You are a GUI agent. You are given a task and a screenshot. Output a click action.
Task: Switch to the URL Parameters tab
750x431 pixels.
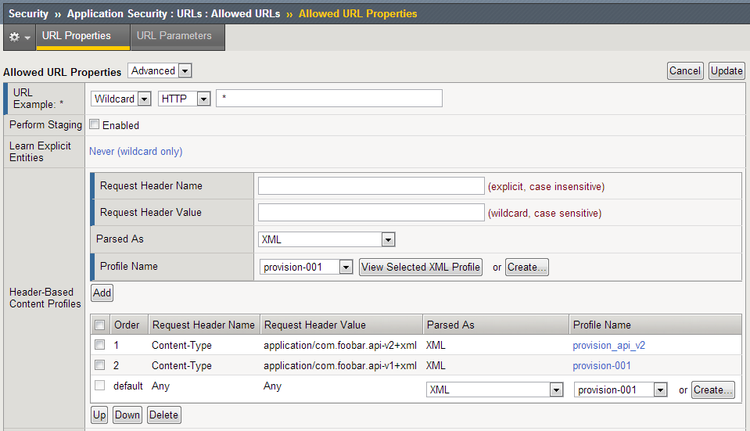pos(174,36)
